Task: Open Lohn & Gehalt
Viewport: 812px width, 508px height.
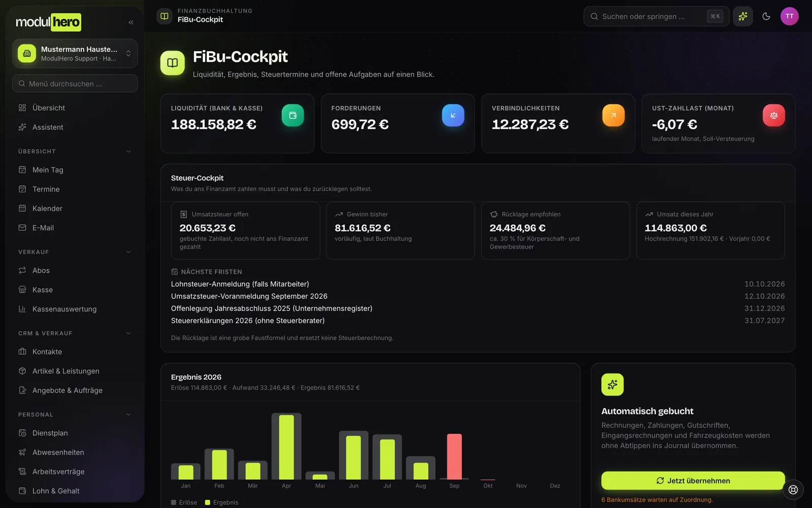Action: coord(75,491)
